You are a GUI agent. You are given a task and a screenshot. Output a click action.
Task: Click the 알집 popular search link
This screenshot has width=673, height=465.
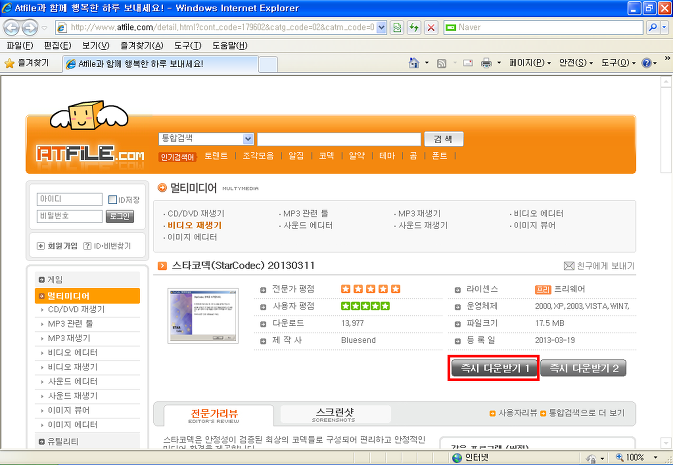tap(296, 156)
